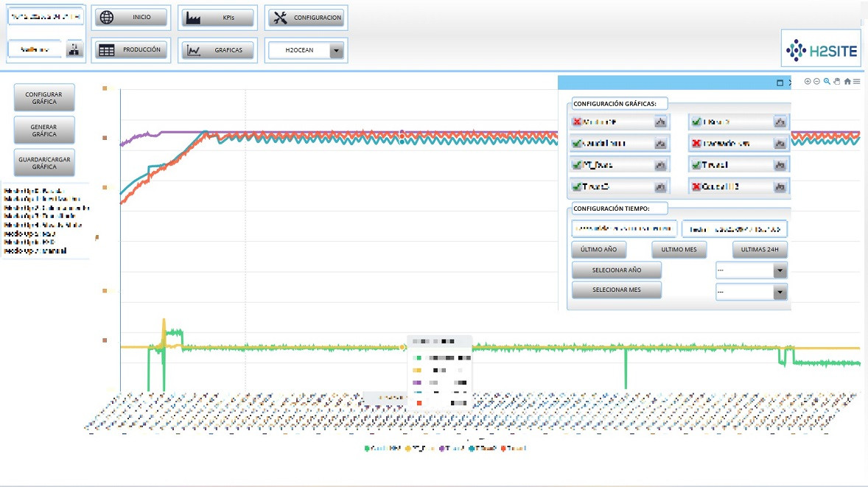868x487 pixels.
Task: Uncheck the green check on PT_ series
Action: (x=577, y=166)
